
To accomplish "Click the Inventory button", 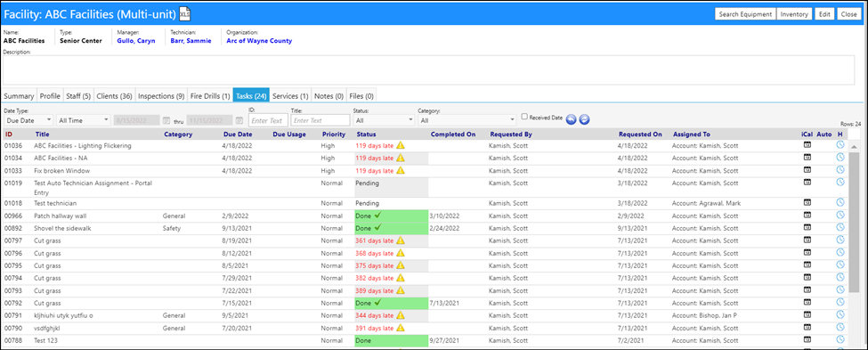I will pyautogui.click(x=794, y=14).
